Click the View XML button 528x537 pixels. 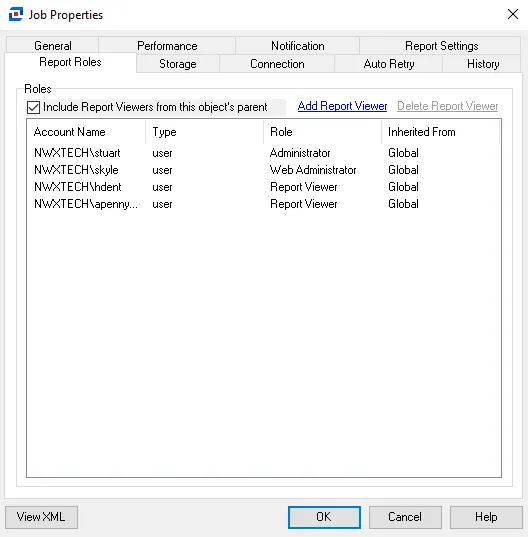click(41, 517)
